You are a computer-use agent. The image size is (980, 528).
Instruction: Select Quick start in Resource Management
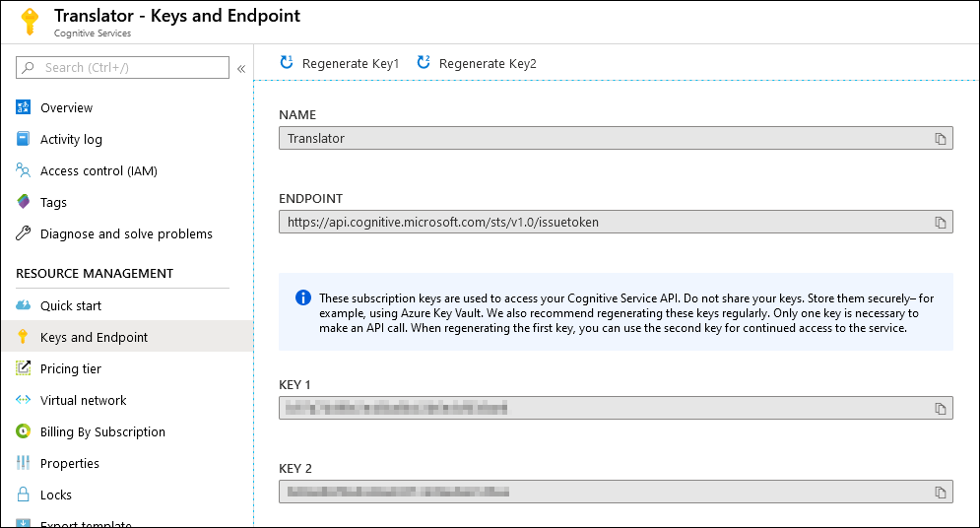pos(71,305)
